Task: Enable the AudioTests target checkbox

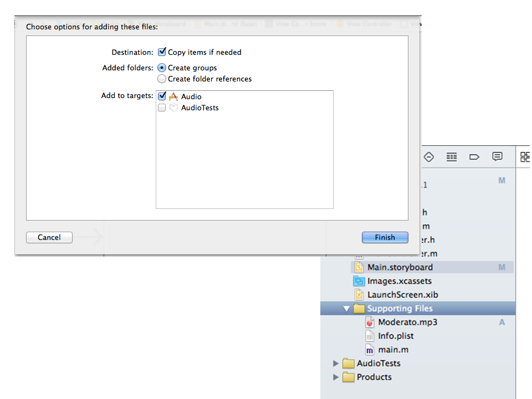Action: pyautogui.click(x=162, y=108)
